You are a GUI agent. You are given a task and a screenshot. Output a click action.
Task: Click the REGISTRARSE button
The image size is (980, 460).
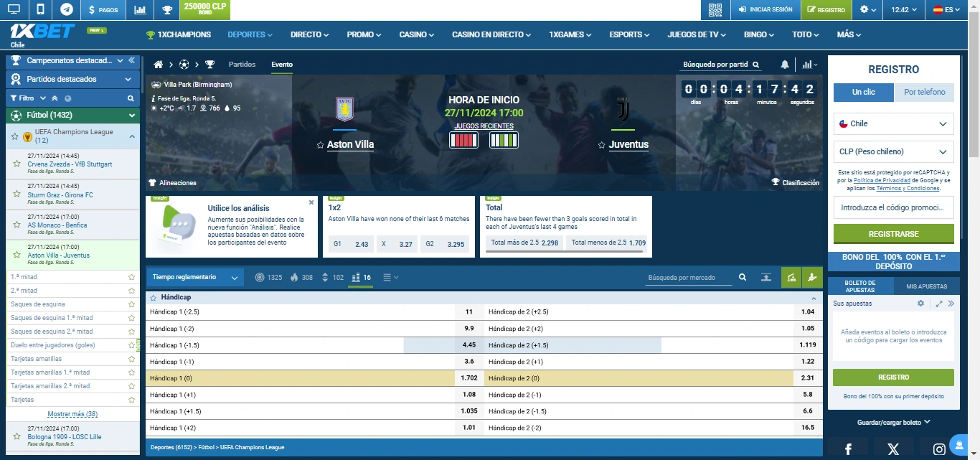click(x=894, y=234)
